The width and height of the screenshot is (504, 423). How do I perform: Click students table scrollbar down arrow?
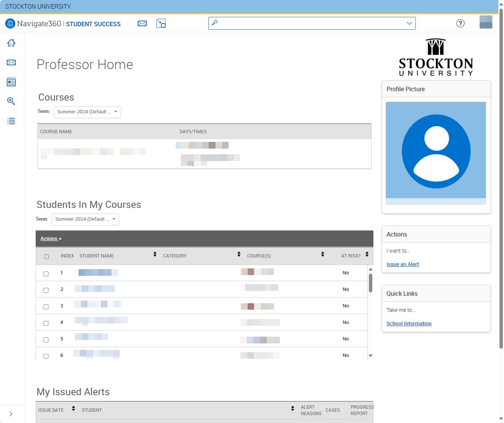click(x=370, y=355)
